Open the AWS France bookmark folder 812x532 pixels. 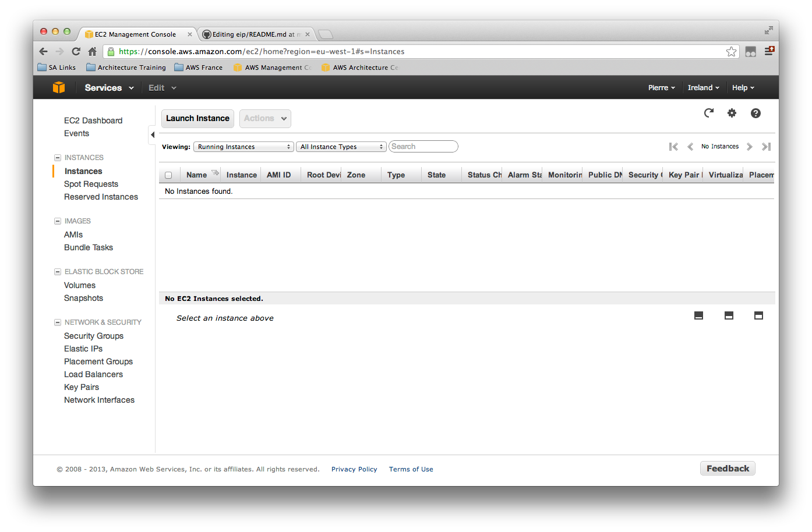coord(199,68)
